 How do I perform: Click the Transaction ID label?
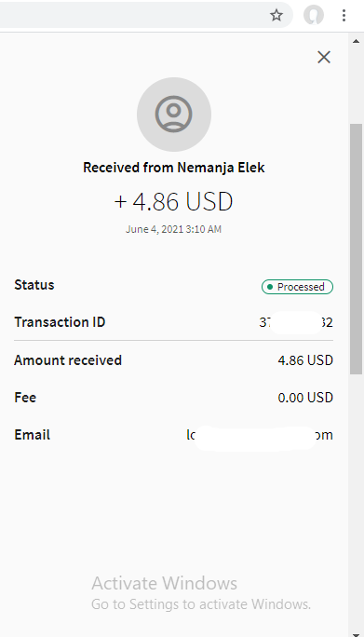[x=60, y=322]
